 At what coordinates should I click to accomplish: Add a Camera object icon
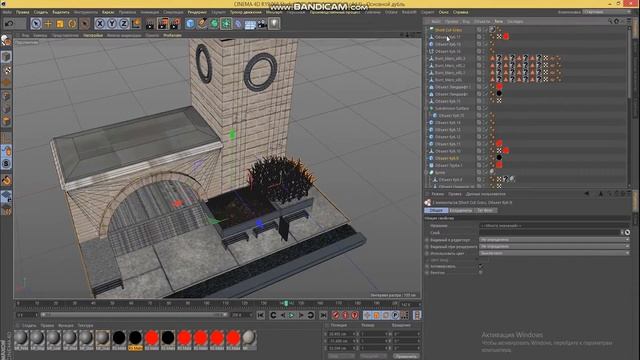(262, 24)
